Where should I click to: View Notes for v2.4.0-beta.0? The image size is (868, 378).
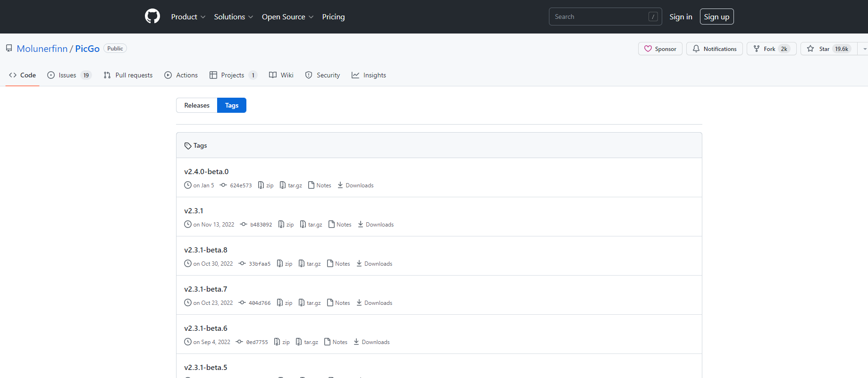click(x=320, y=185)
